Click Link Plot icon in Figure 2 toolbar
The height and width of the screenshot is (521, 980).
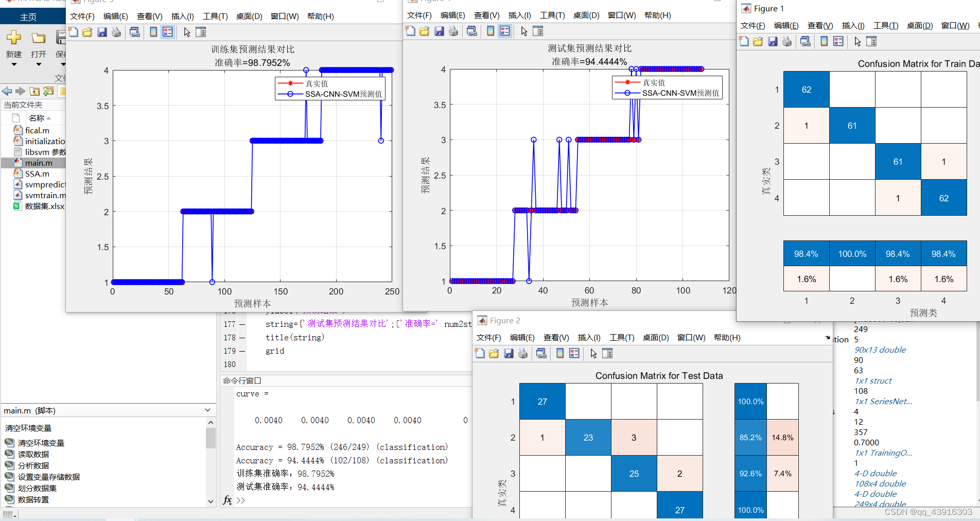tap(541, 353)
